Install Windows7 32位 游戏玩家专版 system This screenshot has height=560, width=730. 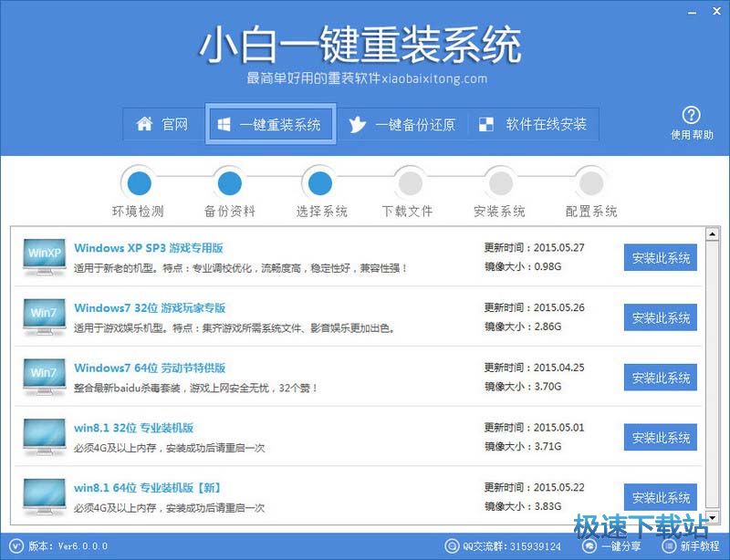pyautogui.click(x=660, y=317)
